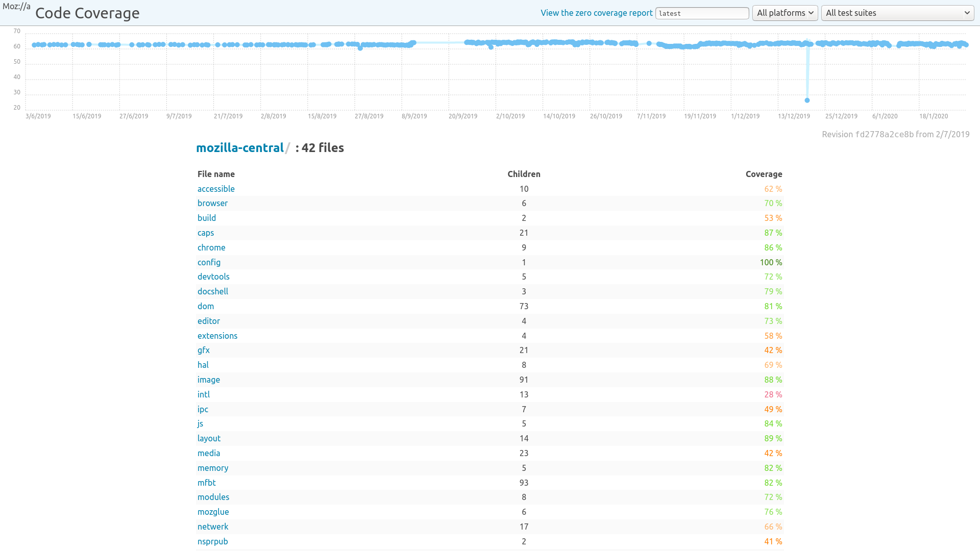View the zero coverage report link
This screenshot has height=551, width=980.
pyautogui.click(x=596, y=13)
